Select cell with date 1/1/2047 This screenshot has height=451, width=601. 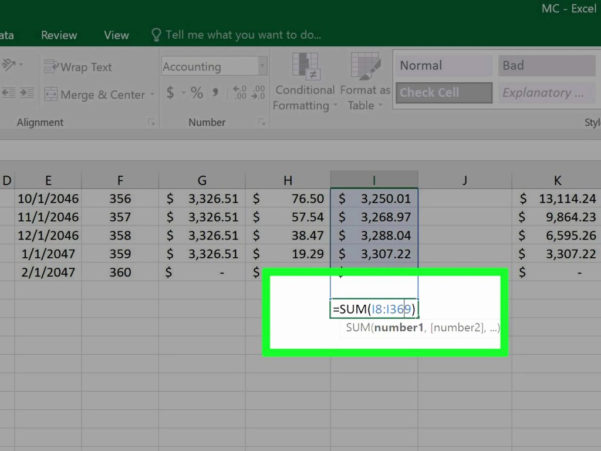(48, 254)
